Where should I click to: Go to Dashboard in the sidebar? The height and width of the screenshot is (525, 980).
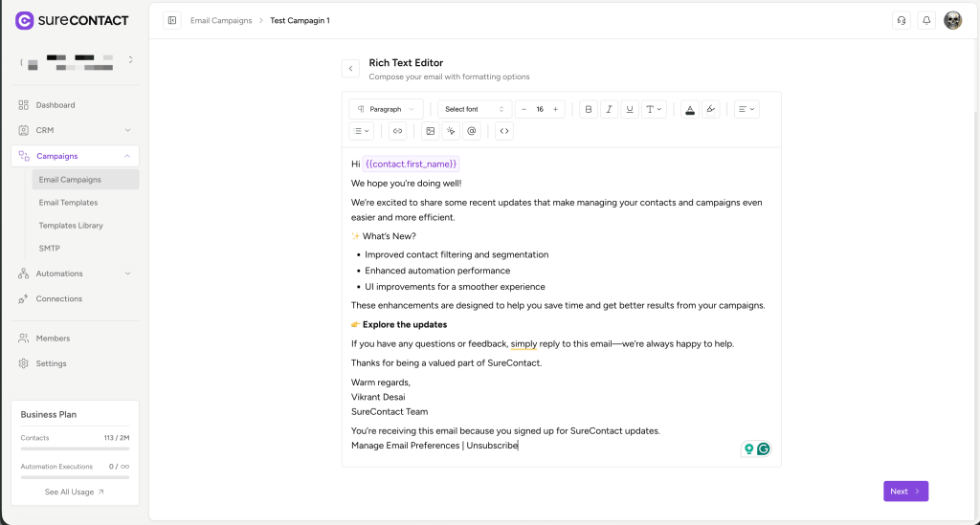[x=56, y=105]
